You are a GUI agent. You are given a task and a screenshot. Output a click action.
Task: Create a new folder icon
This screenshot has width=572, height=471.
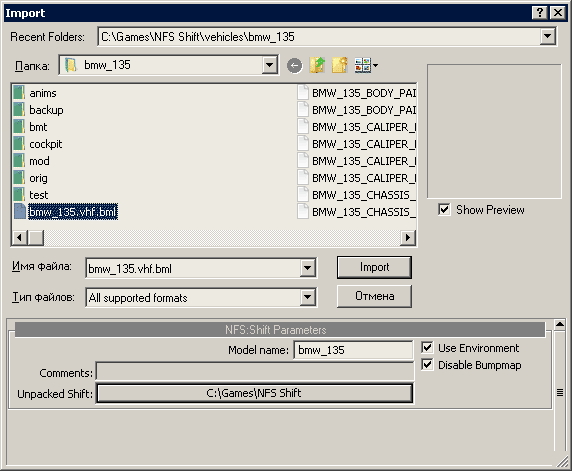coord(340,65)
